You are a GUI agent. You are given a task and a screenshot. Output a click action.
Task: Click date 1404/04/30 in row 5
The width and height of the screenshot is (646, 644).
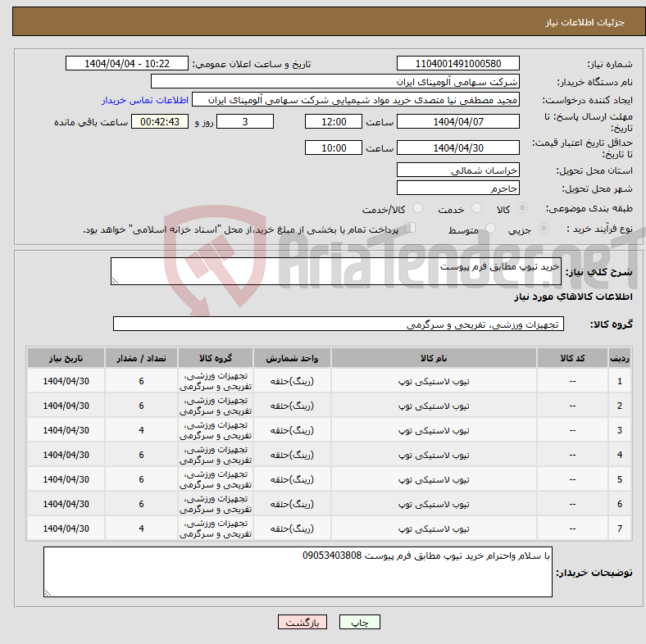pyautogui.click(x=66, y=479)
